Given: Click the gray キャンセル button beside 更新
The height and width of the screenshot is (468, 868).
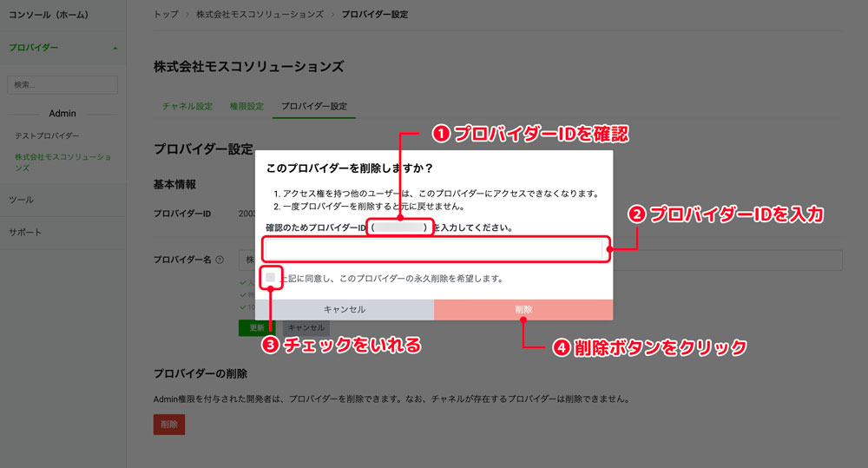Looking at the screenshot, I should pyautogui.click(x=306, y=328).
